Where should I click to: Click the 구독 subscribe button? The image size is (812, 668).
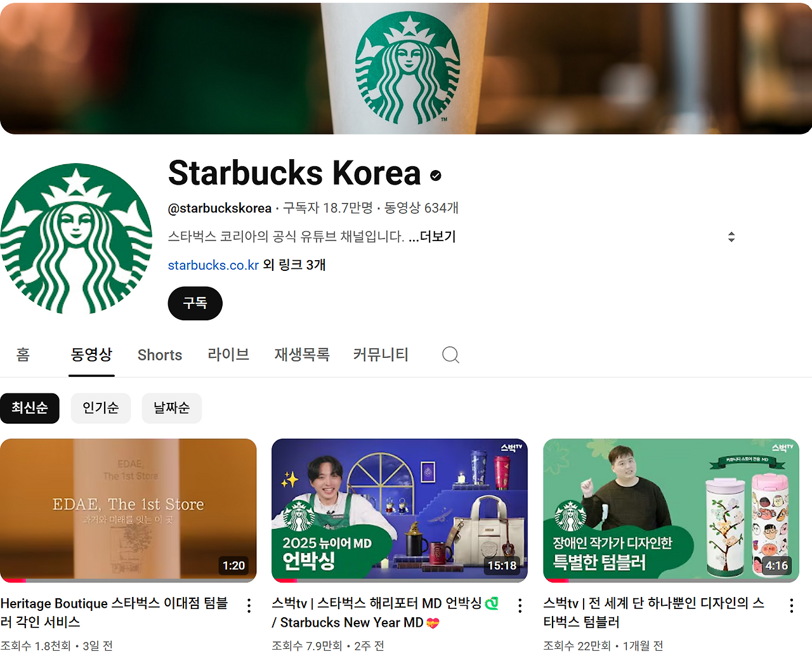coord(195,303)
